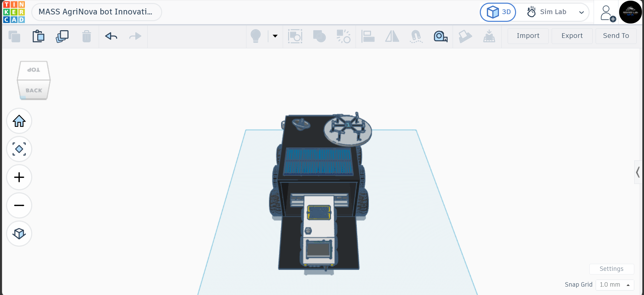The height and width of the screenshot is (295, 644).
Task: Open the Send To menu
Action: [x=616, y=36]
